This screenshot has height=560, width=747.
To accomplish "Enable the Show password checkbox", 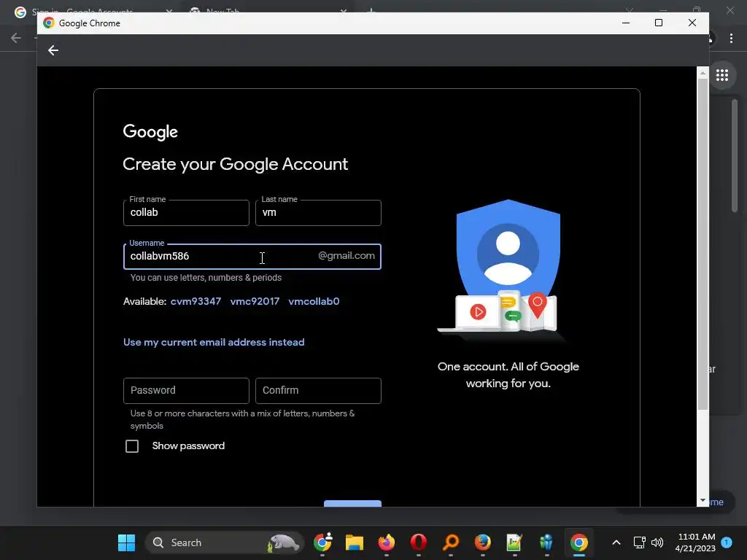I will point(132,446).
